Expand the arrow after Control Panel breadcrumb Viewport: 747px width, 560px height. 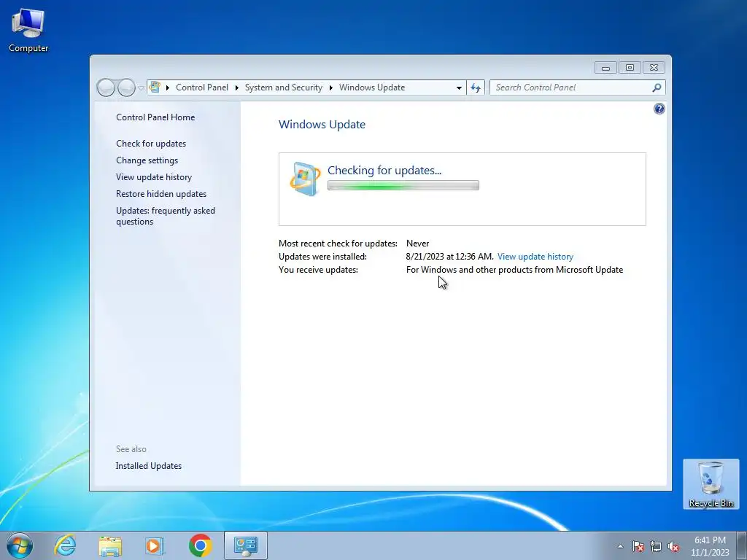(x=237, y=87)
